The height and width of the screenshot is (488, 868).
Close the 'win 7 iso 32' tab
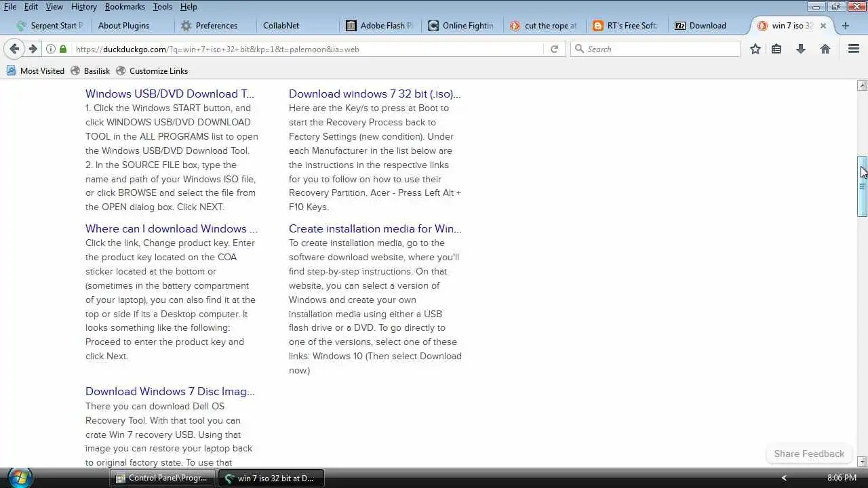823,26
